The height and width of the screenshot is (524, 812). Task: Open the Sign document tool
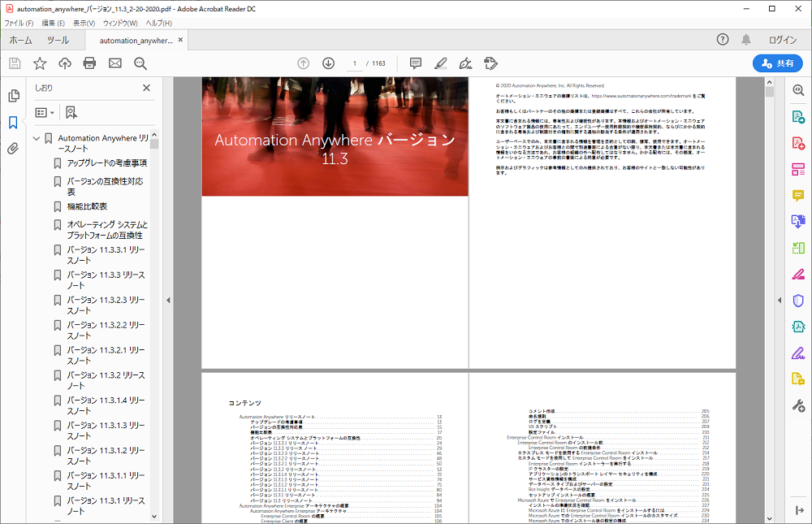465,63
